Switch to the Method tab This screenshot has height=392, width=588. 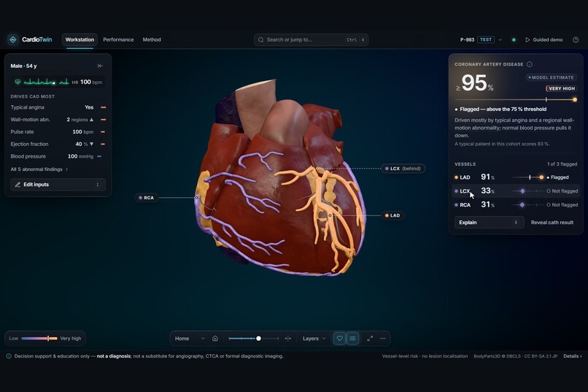pyautogui.click(x=152, y=39)
